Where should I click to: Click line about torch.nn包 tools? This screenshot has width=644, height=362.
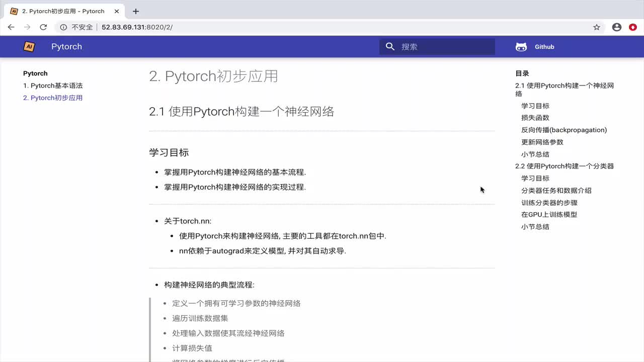283,236
